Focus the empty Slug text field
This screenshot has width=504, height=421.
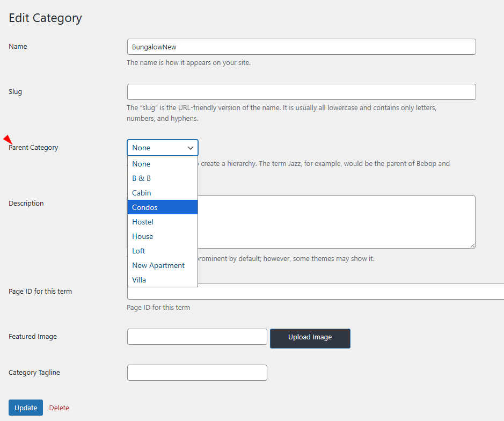(x=301, y=92)
